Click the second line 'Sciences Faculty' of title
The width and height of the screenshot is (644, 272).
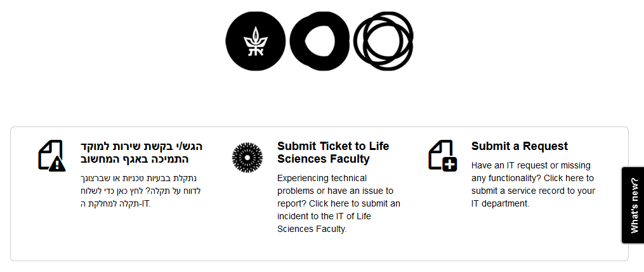pyautogui.click(x=323, y=159)
